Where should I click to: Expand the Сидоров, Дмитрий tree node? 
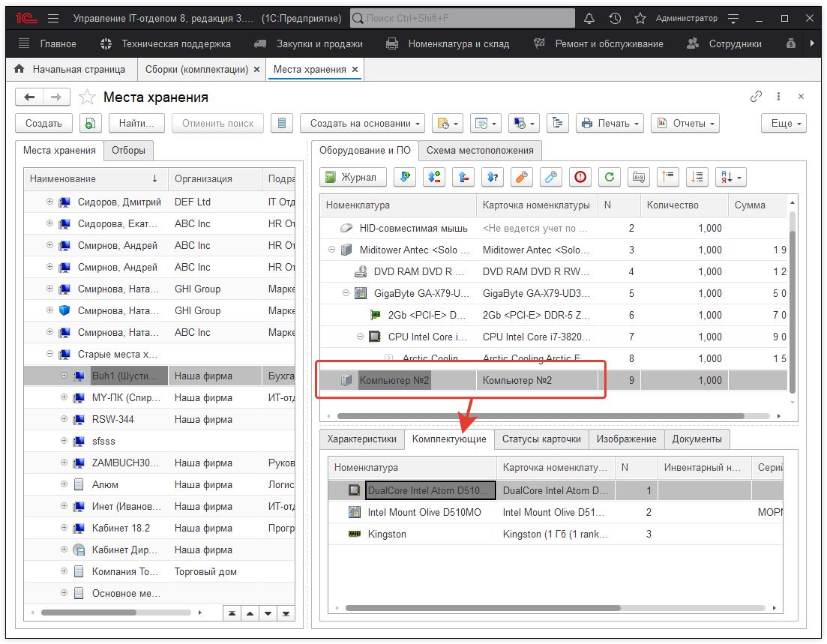point(50,202)
